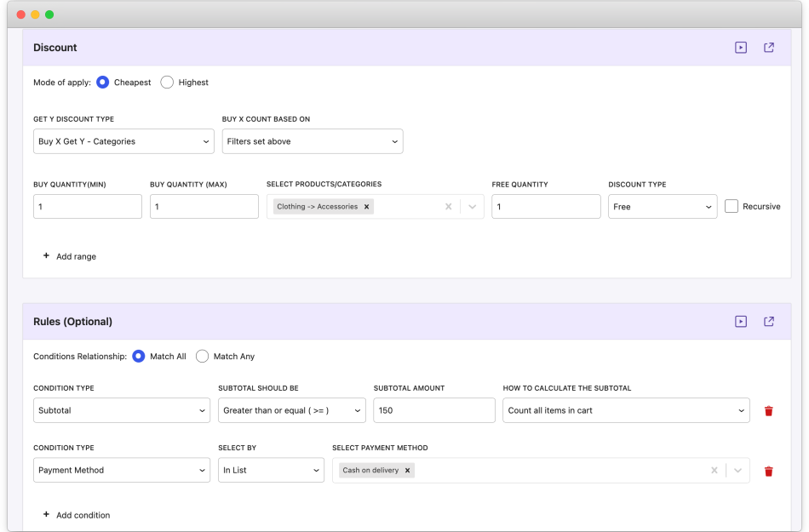Screen dimensions: 809x532
Task: Open the Select By dropdown showing In List
Action: point(271,470)
